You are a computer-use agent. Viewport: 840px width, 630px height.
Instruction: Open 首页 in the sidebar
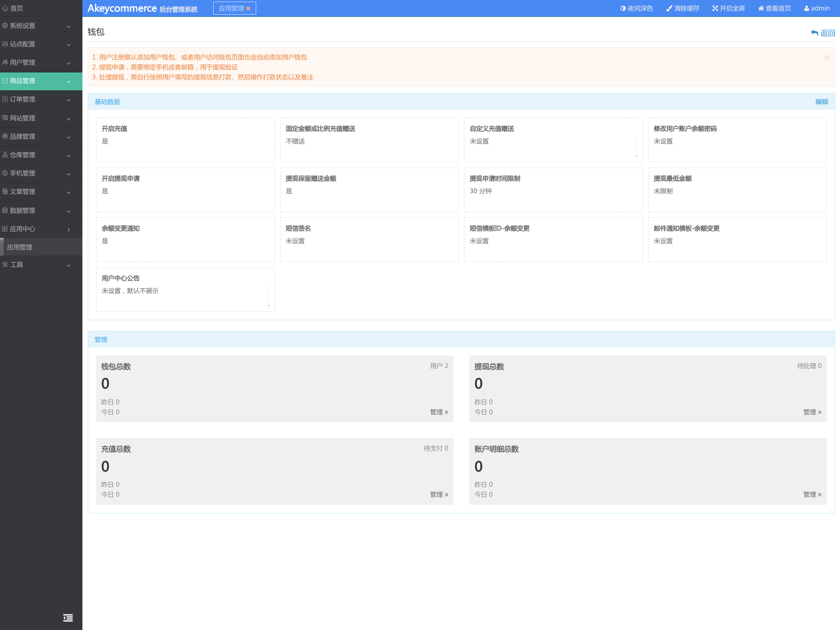pyautogui.click(x=41, y=8)
